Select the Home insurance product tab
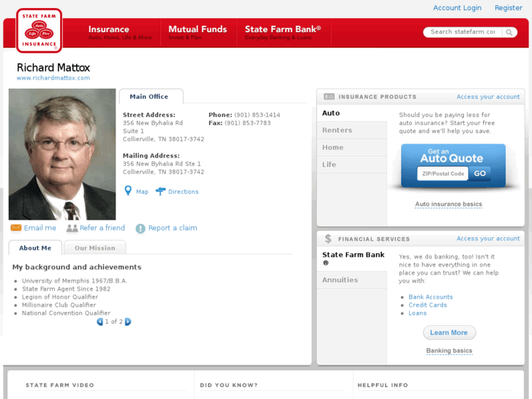532x399 pixels. tap(352, 147)
